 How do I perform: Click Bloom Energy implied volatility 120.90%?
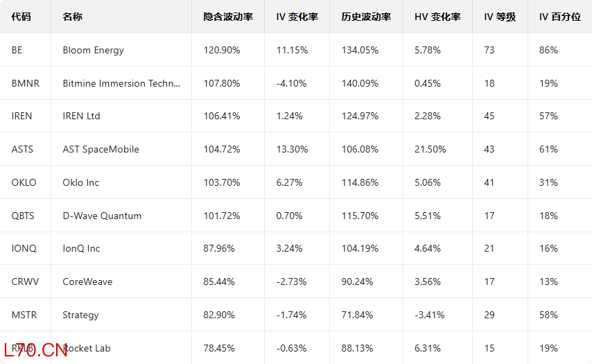point(222,50)
